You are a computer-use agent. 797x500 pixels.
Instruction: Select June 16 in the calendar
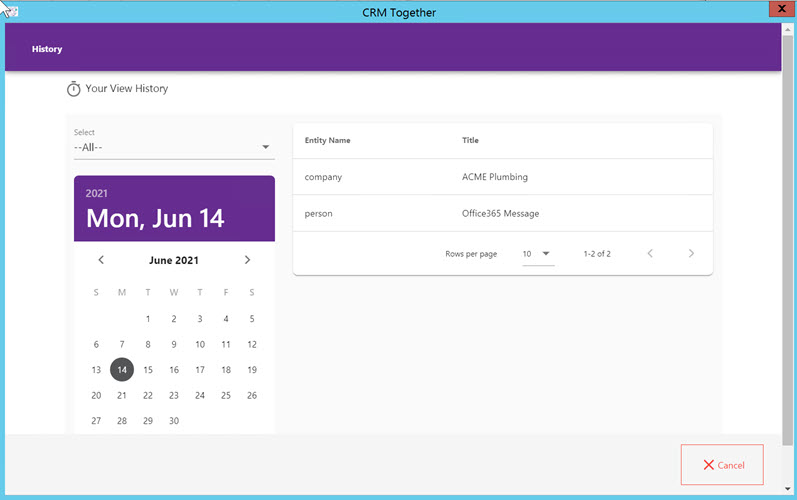(x=174, y=369)
